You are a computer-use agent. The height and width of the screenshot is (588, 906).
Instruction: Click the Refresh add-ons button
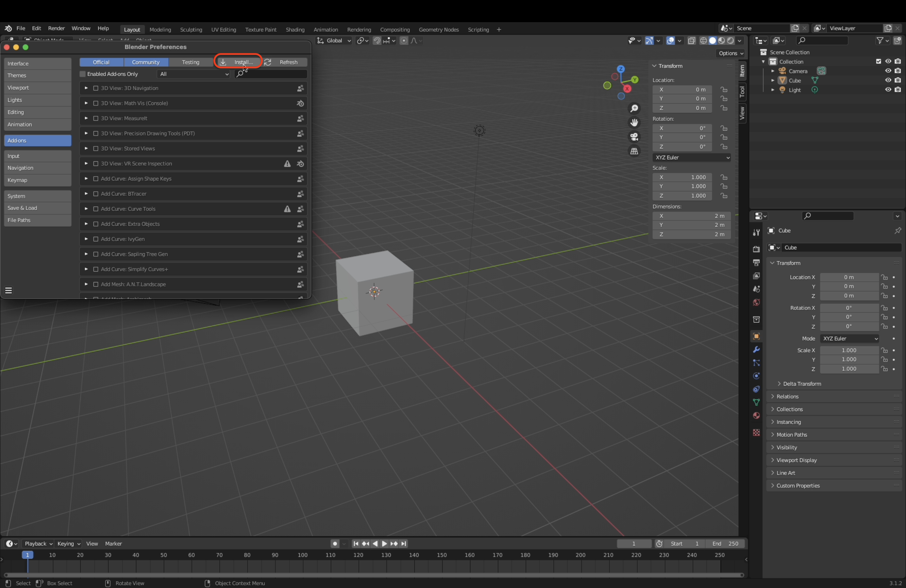click(285, 62)
